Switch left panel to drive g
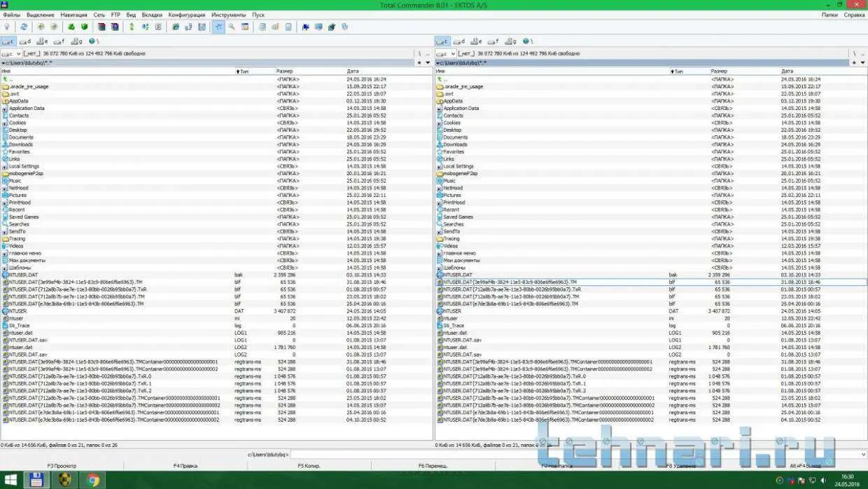868x489 pixels. tap(76, 41)
